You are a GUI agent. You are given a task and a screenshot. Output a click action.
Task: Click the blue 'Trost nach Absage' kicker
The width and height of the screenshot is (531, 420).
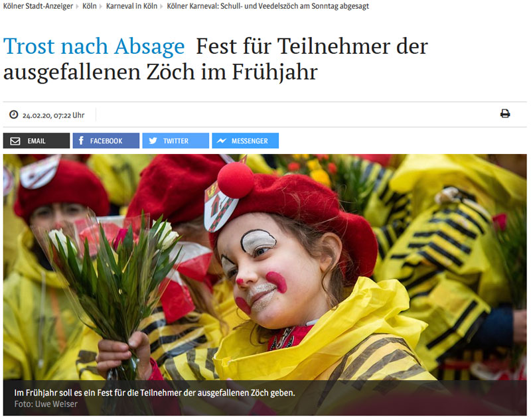(94, 46)
